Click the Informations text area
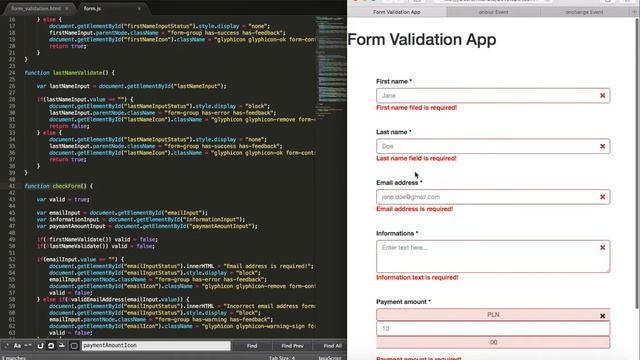 [493, 256]
